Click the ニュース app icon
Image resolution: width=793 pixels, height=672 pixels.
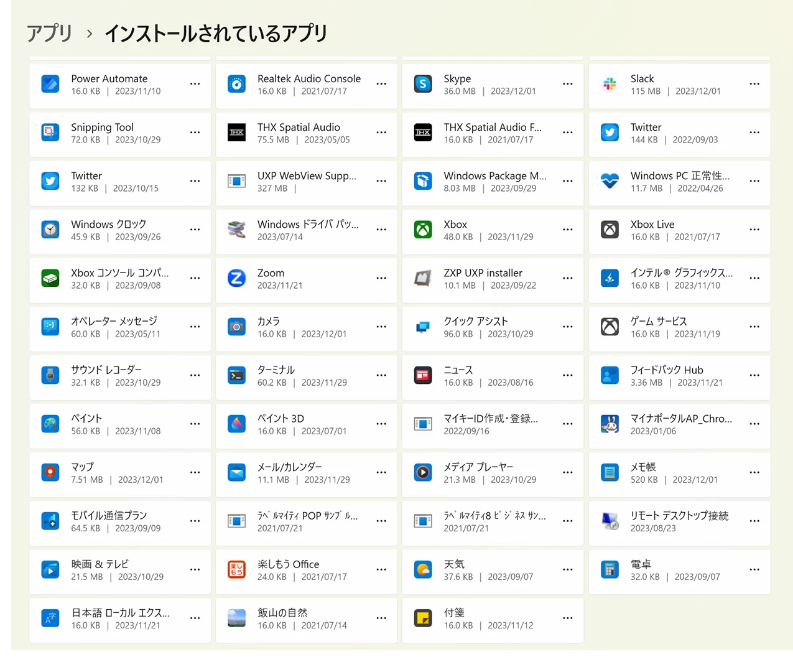click(423, 375)
